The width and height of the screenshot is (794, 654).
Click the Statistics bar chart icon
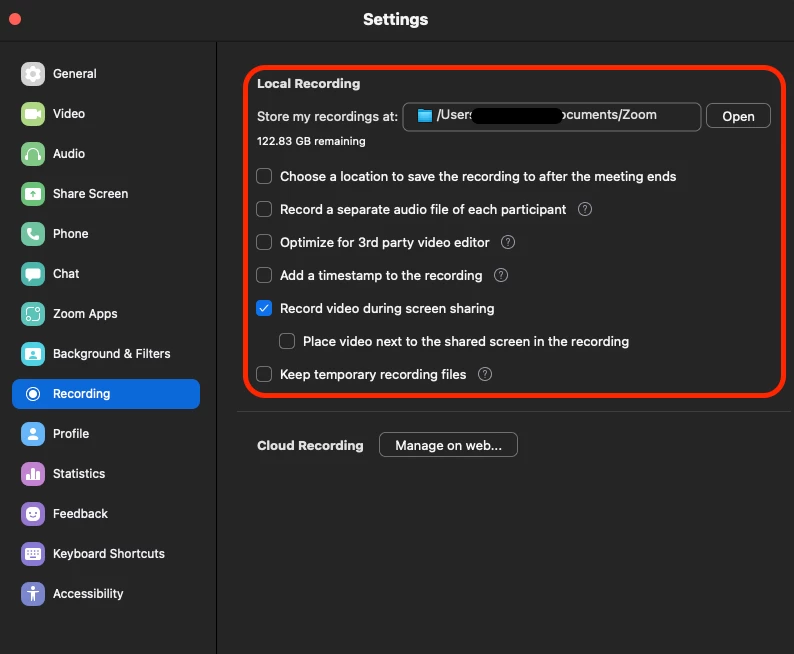33,474
